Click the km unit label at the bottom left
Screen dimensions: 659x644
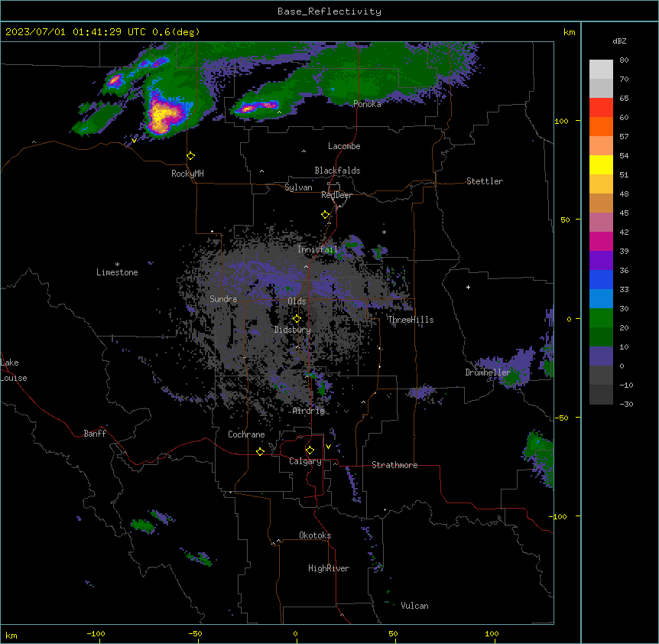(x=11, y=635)
